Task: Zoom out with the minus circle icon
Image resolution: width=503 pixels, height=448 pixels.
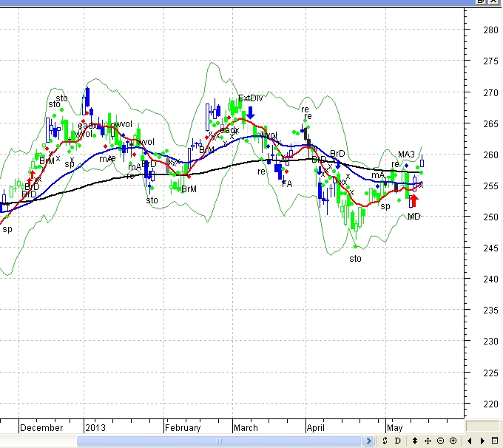Action: [440, 441]
